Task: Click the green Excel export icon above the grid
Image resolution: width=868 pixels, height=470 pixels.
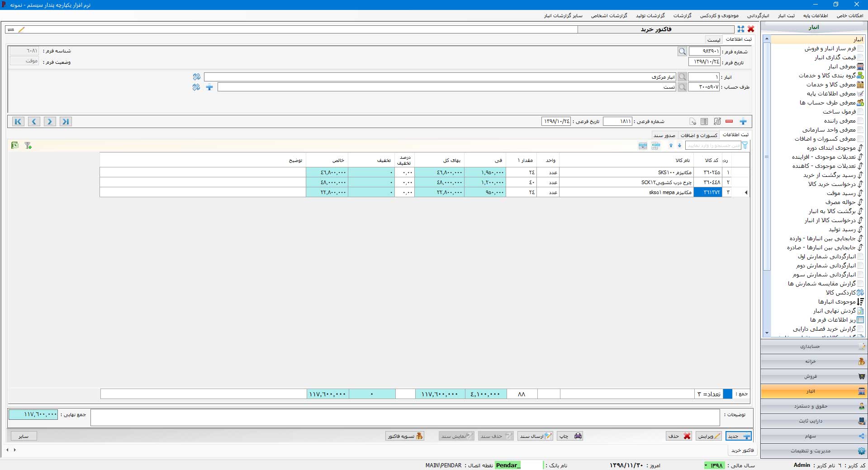Action: [x=15, y=145]
